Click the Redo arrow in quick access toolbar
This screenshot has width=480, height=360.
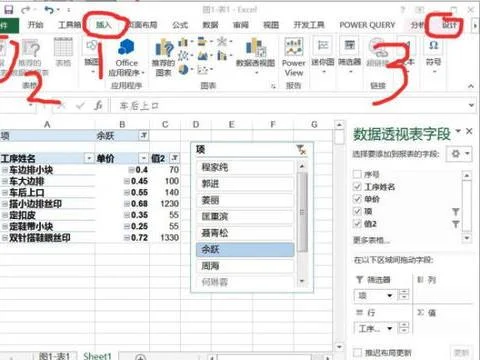click(x=26, y=10)
